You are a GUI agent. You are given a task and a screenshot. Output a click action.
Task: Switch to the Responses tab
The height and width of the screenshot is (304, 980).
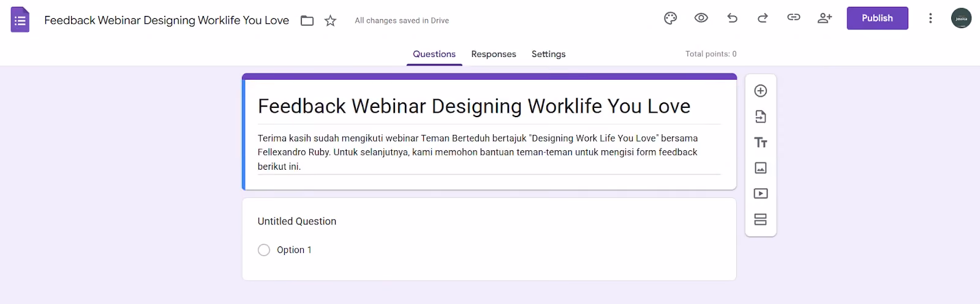pos(494,54)
